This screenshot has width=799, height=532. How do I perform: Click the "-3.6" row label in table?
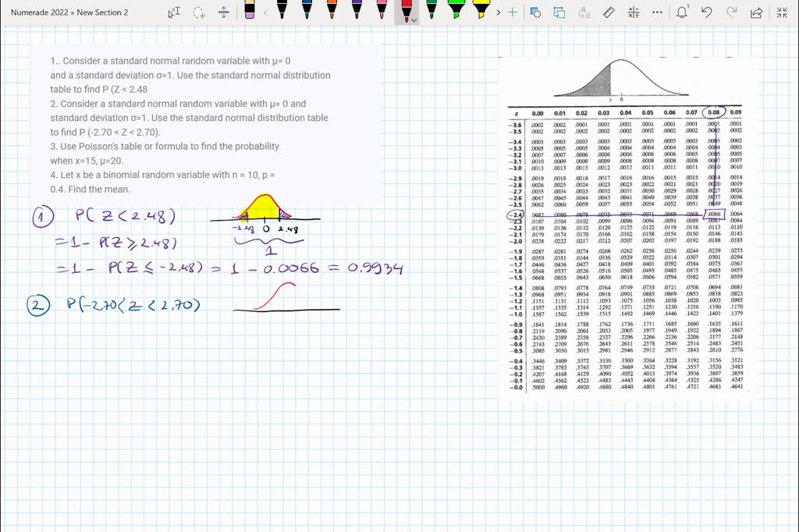517,125
